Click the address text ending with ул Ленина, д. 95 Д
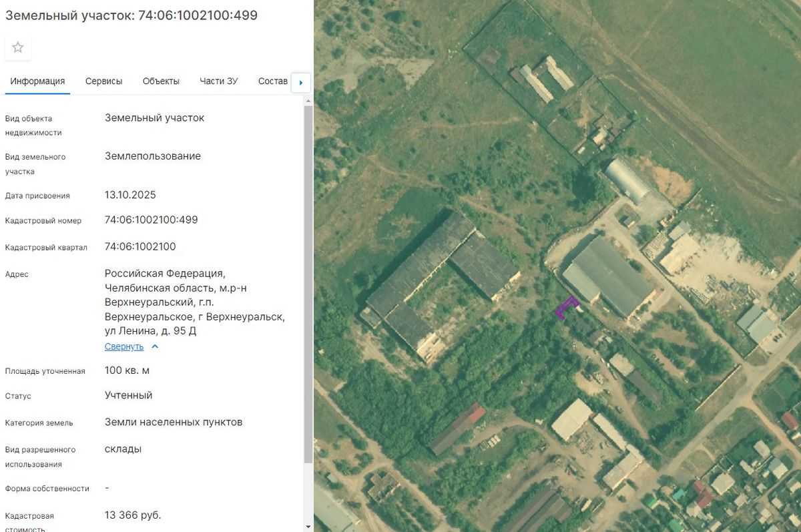The height and width of the screenshot is (532, 801). [195, 302]
